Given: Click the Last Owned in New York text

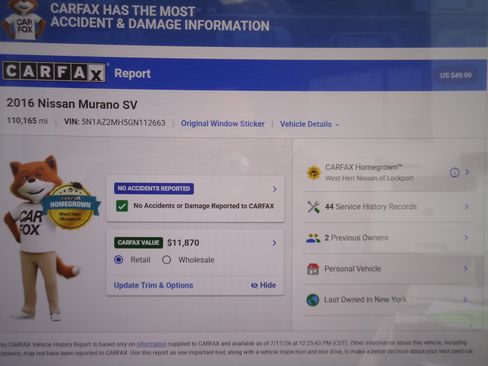Looking at the screenshot, I should click(x=365, y=300).
